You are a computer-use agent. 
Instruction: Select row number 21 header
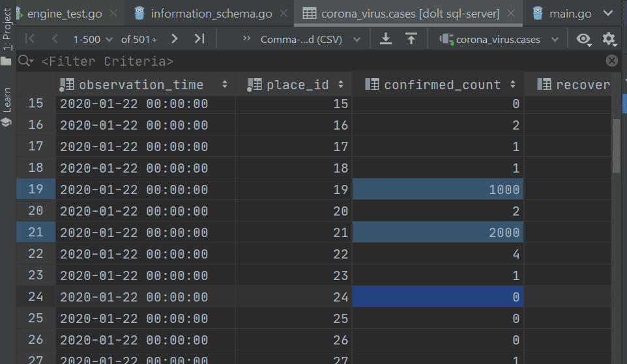[36, 232]
